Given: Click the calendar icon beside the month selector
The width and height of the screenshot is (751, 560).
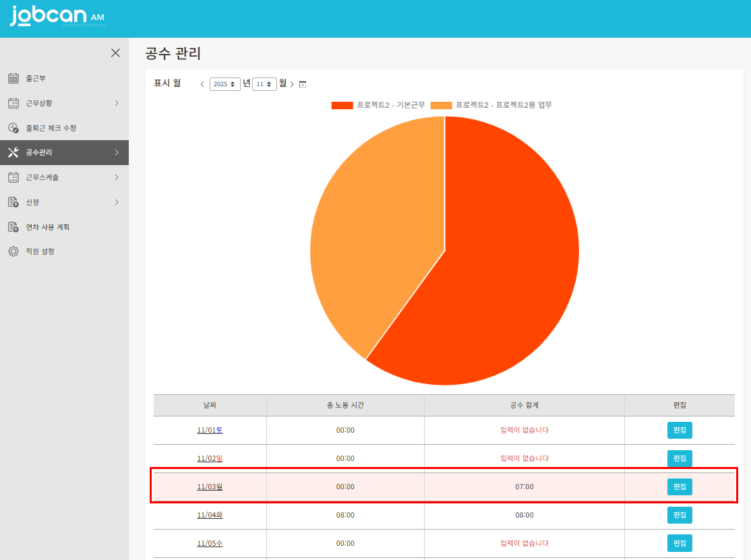Looking at the screenshot, I should 303,84.
